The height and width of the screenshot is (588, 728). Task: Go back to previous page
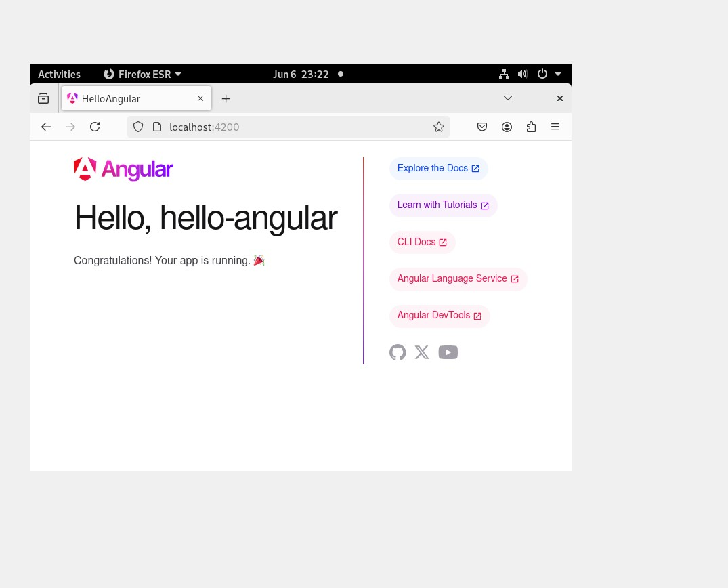(46, 127)
